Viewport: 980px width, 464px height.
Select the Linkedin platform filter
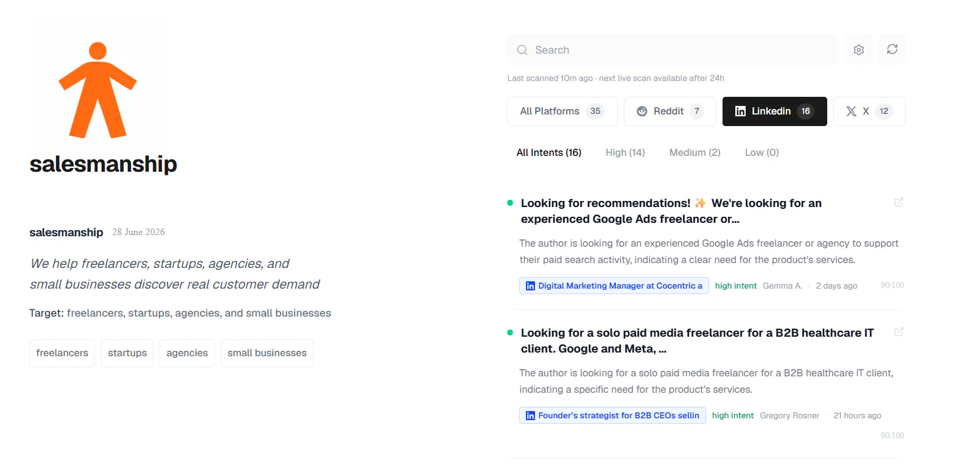[x=774, y=111]
